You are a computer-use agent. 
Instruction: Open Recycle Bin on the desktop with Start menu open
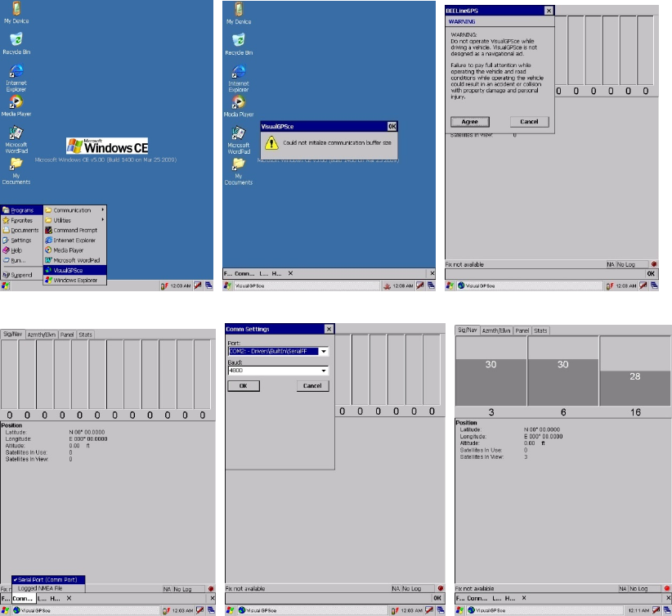click(x=16, y=43)
